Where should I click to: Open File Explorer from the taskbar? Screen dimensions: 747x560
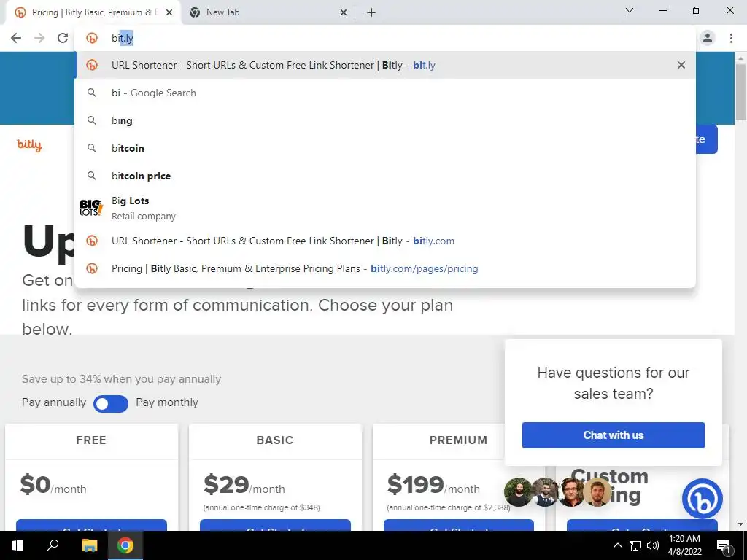pyautogui.click(x=89, y=545)
